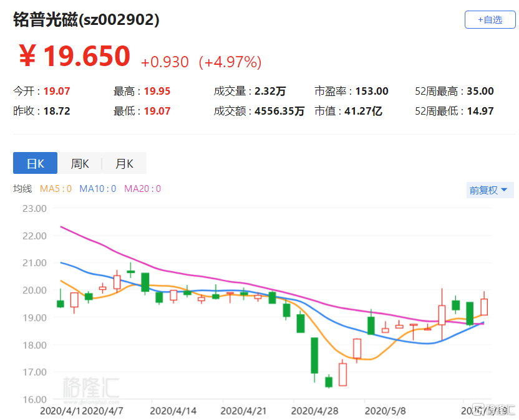Click the 最高 high value 19.95
Screen dimensions: 519x420
157,91
